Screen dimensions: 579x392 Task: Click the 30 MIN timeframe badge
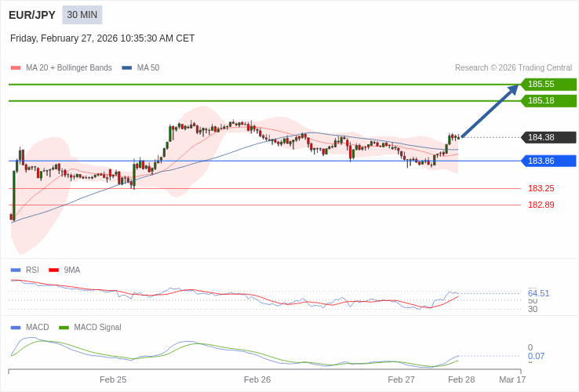(x=82, y=15)
